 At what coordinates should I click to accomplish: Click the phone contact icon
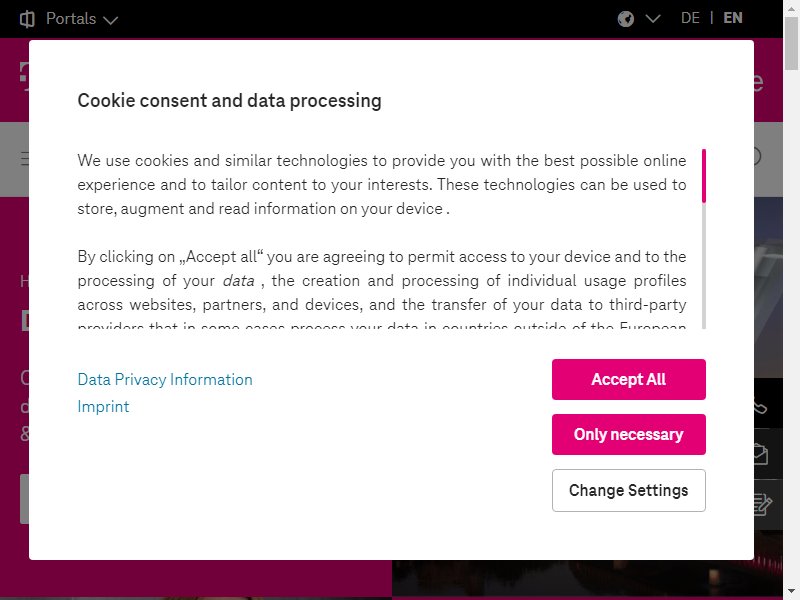tap(760, 407)
